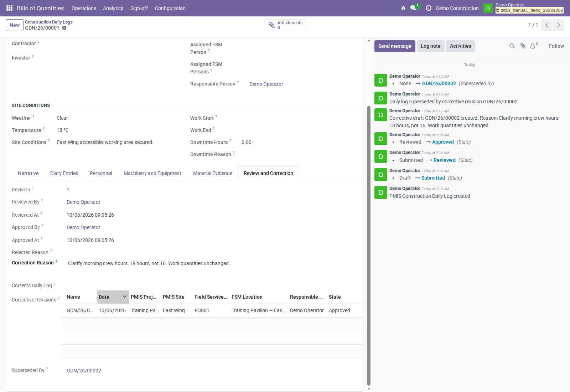Click the Correction Reason text field
The image size is (570, 392).
[x=212, y=263]
